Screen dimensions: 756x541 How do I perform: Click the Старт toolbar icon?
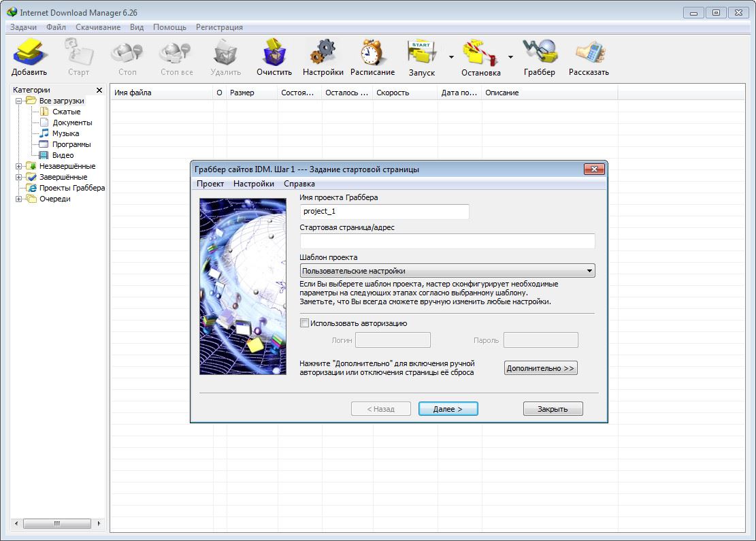point(78,52)
